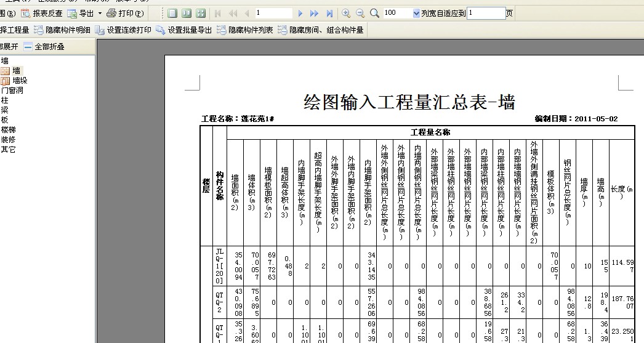Click the 列宽自适应到 pages input field

[x=486, y=13]
